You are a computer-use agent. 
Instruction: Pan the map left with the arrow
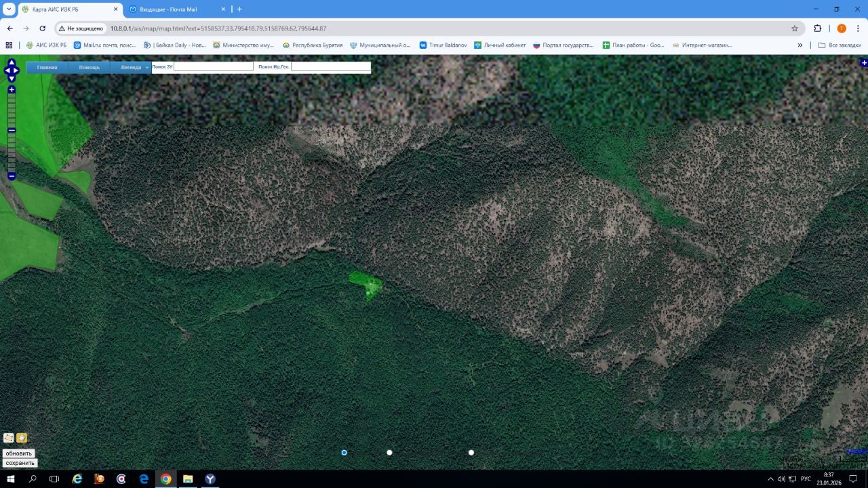(x=7, y=70)
